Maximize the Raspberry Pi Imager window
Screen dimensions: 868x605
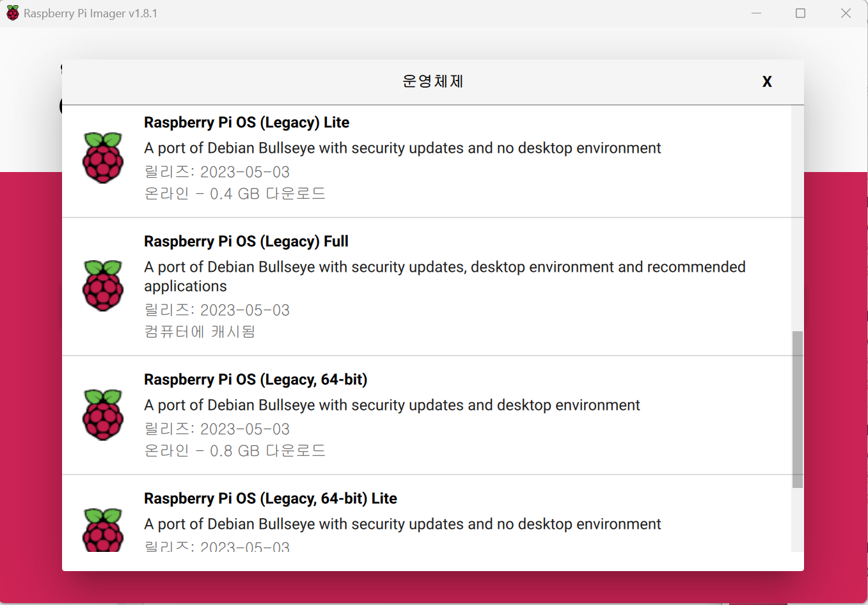[800, 13]
